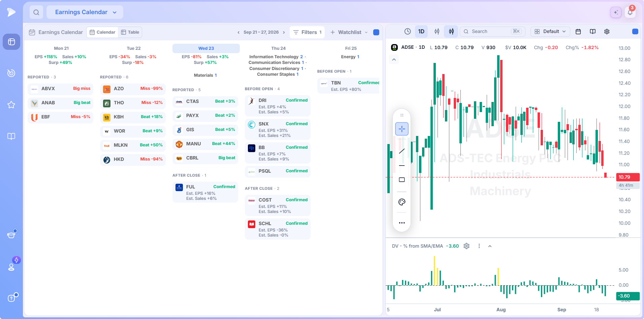644x319 pixels.
Task: Select the Wed 23 day column
Action: [x=206, y=48]
